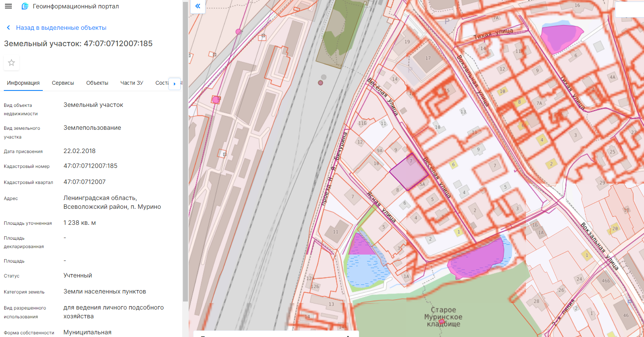Viewport: 644px width, 337px height.
Task: Go back via Назад в выделенные объекты
Action: [61, 27]
